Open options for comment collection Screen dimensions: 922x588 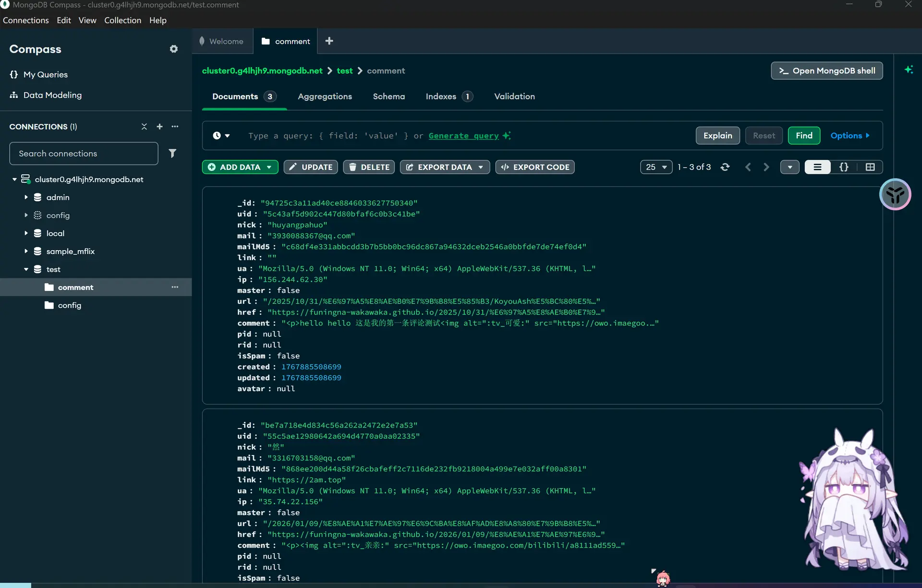(x=175, y=287)
